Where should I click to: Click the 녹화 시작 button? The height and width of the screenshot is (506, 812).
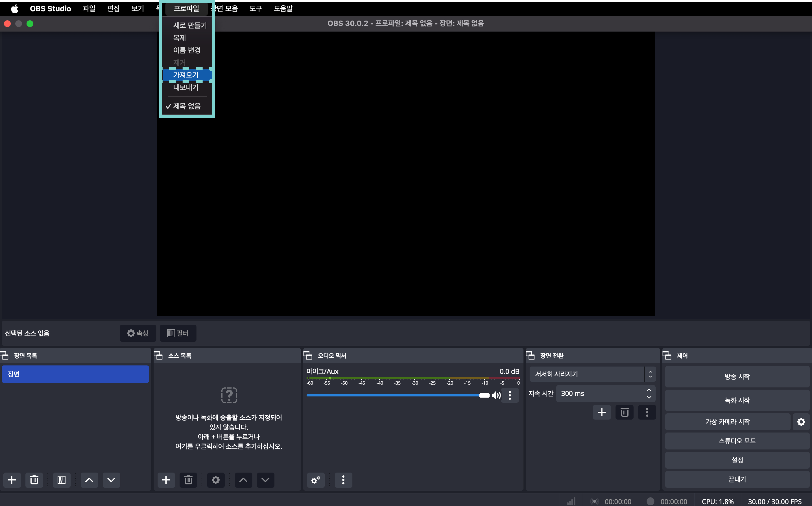pos(737,400)
